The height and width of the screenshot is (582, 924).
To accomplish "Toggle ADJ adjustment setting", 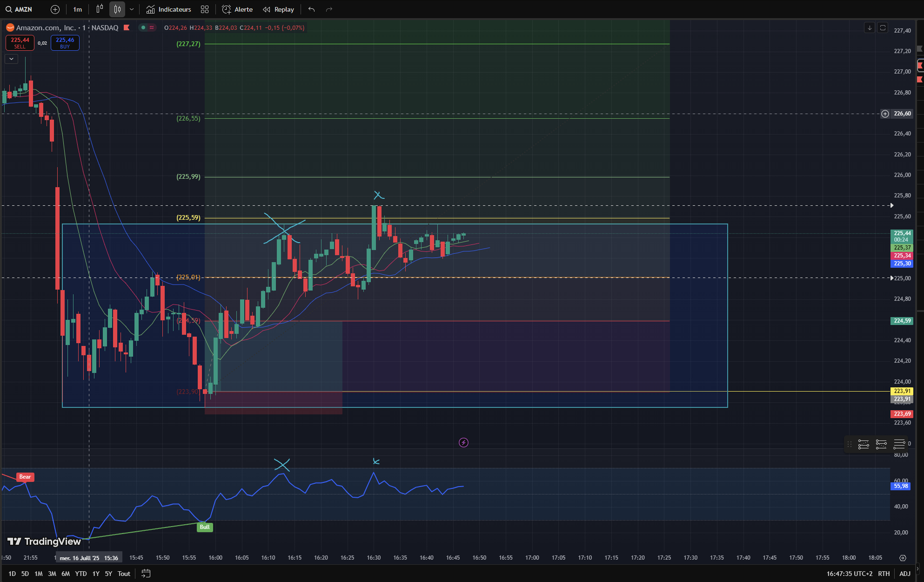I will click(905, 574).
